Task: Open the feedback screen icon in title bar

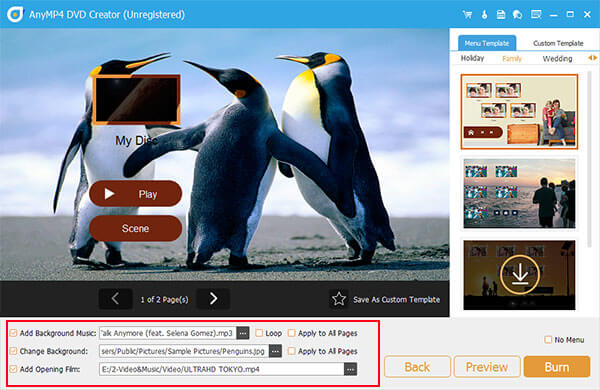Action: pos(536,15)
